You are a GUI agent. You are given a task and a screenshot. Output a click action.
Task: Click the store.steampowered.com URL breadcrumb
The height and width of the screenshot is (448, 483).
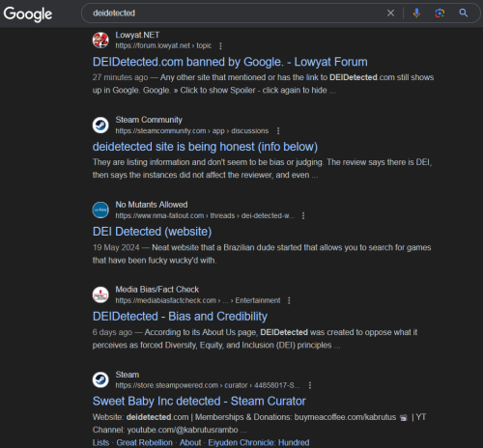point(208,385)
